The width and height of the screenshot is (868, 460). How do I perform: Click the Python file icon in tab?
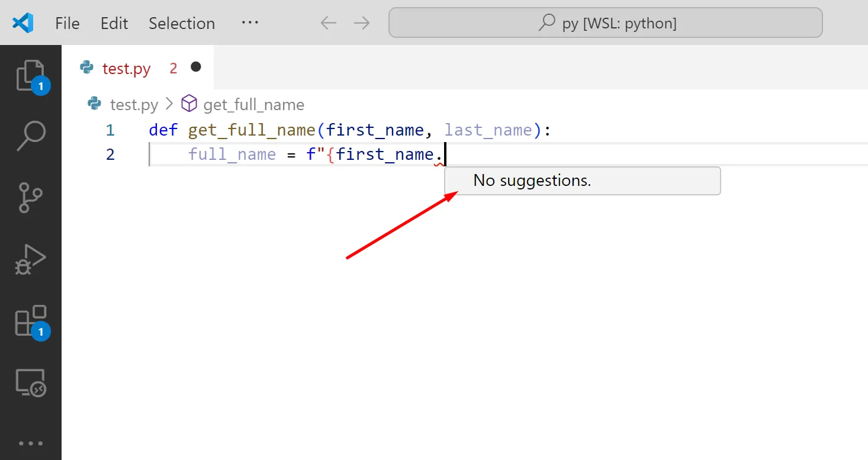[87, 68]
